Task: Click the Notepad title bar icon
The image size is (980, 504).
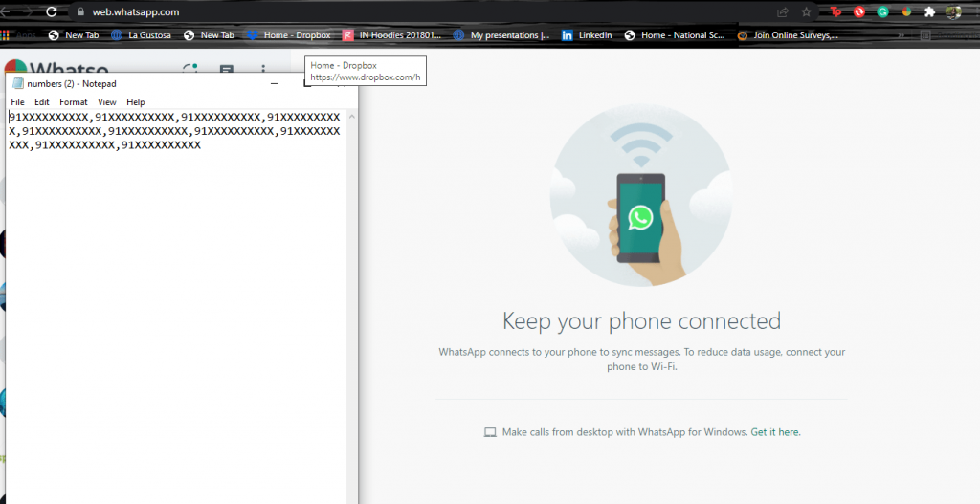Action: [x=18, y=84]
